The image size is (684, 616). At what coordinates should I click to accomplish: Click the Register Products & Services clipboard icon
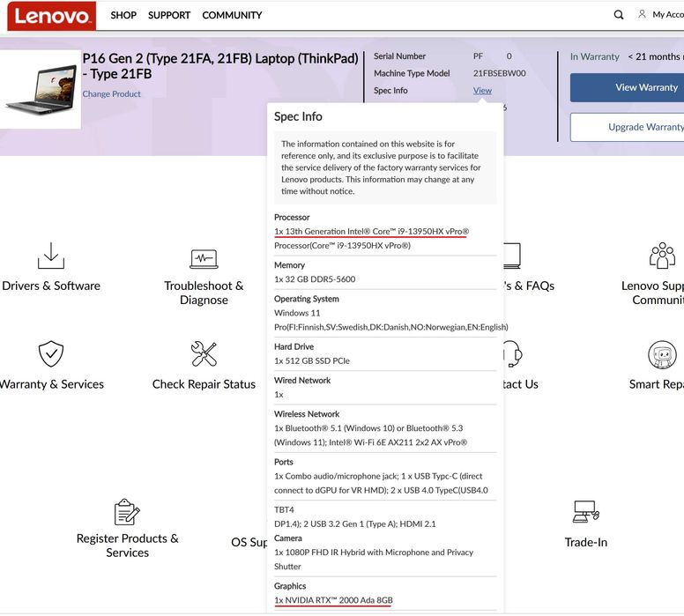tap(127, 512)
